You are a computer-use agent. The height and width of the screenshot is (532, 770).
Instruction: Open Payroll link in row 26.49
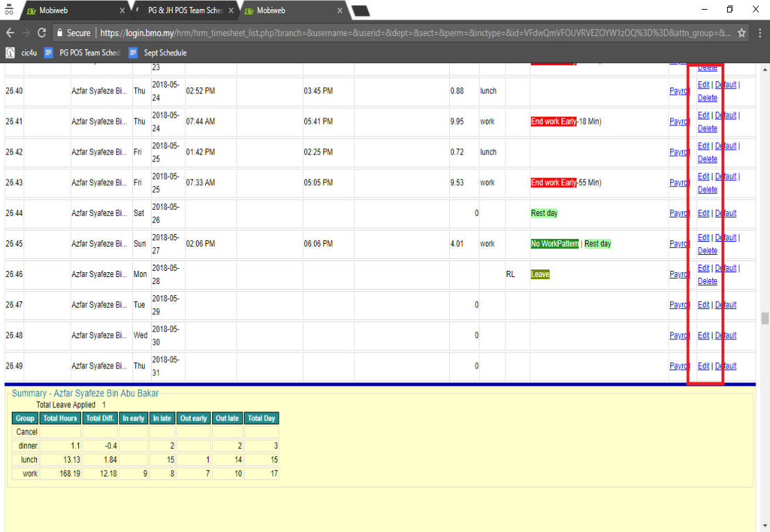680,366
